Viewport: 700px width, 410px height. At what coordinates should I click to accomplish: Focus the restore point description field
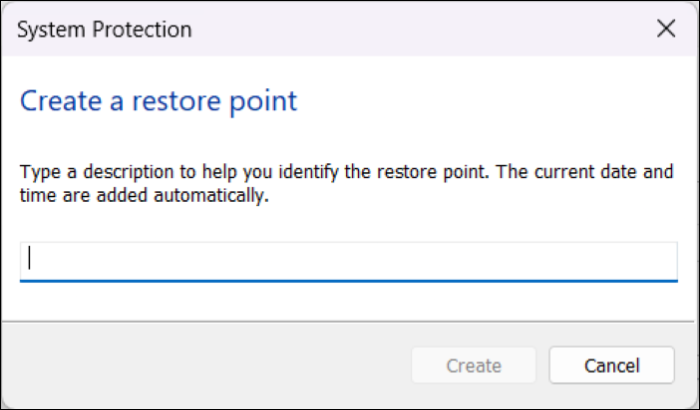pos(348,260)
